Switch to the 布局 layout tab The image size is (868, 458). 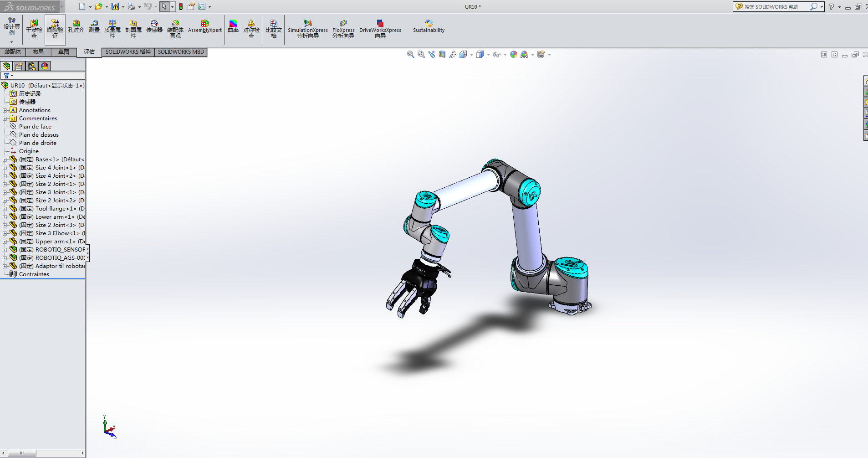click(x=38, y=52)
